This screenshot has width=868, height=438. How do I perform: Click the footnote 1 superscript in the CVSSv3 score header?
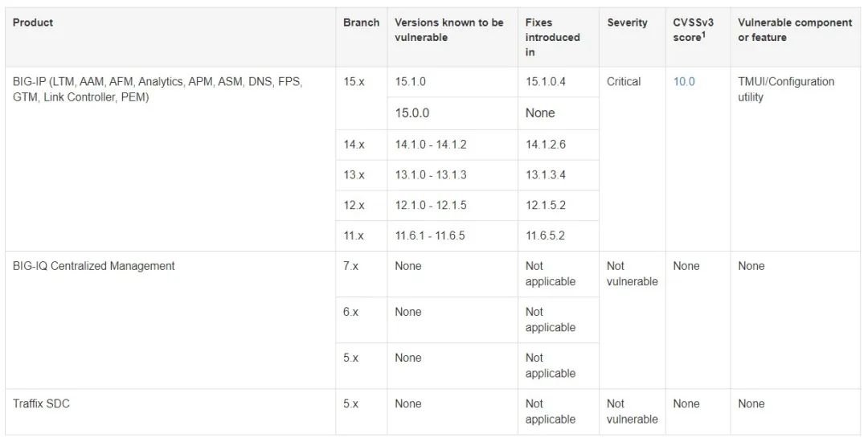(704, 35)
